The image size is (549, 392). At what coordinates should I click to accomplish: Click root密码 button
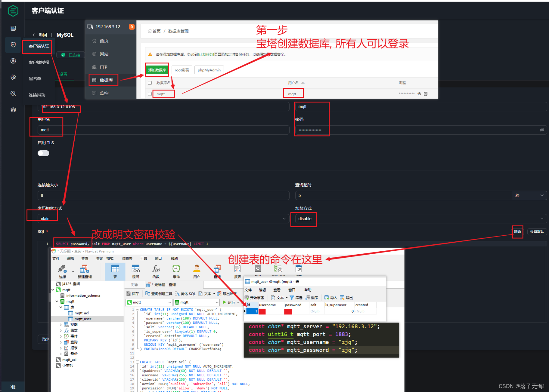click(x=182, y=70)
